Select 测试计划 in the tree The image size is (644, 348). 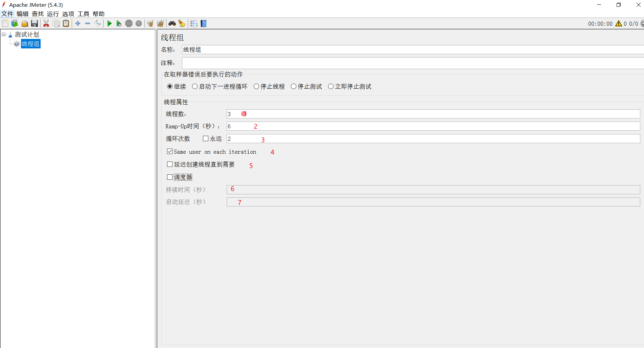point(27,35)
